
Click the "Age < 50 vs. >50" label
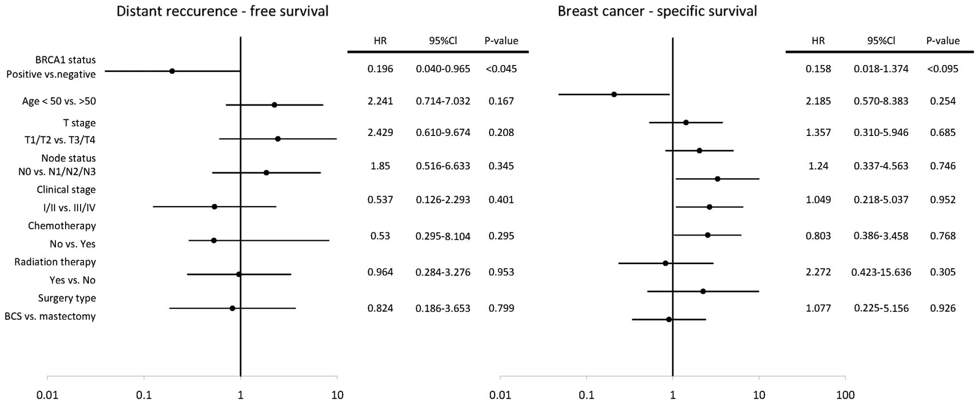pos(59,101)
